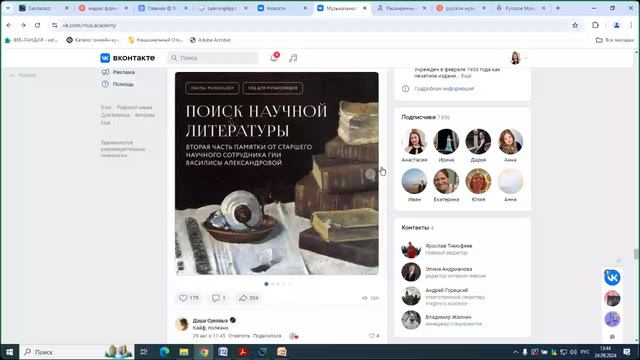Click the small chat icon at bottom right
This screenshot has width=640, height=360.
coord(612,337)
